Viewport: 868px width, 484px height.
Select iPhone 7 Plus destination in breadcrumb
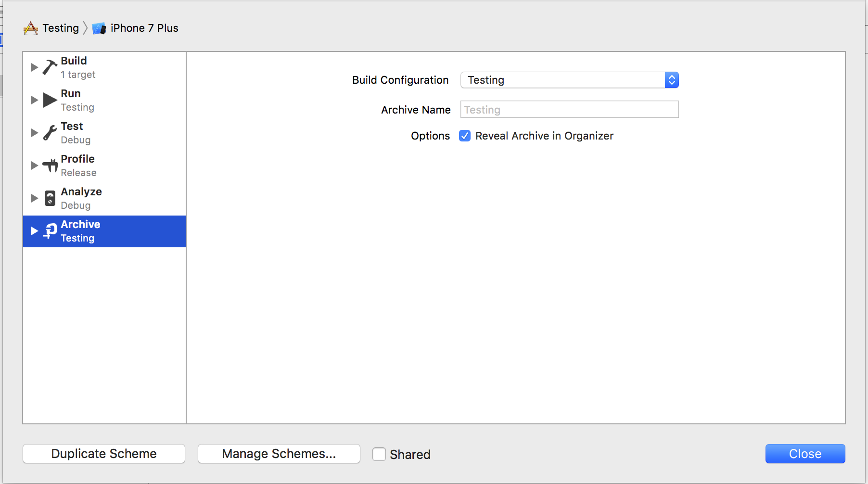(144, 28)
